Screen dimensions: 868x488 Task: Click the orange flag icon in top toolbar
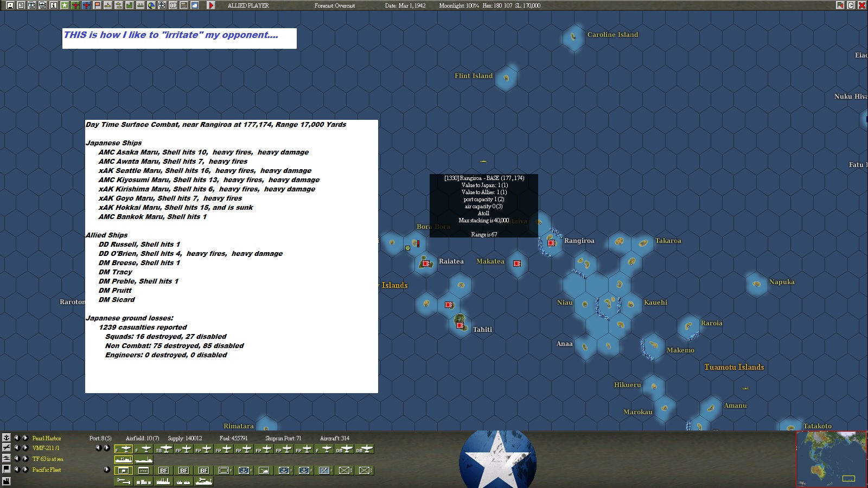pos(97,5)
